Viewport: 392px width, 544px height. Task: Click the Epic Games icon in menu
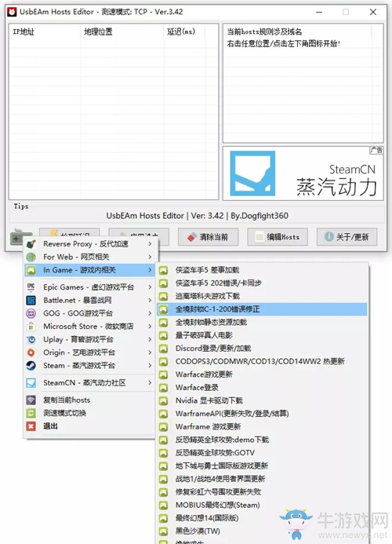[x=31, y=287]
